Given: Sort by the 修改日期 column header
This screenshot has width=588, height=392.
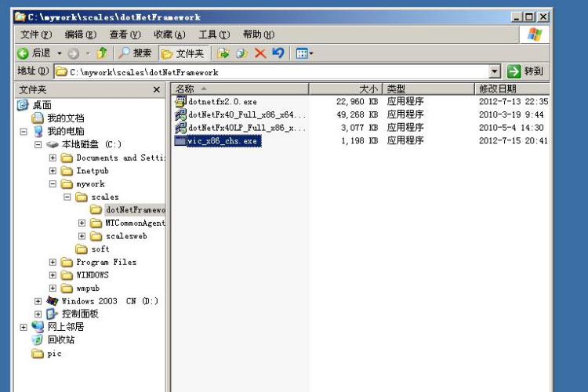Looking at the screenshot, I should (x=512, y=89).
